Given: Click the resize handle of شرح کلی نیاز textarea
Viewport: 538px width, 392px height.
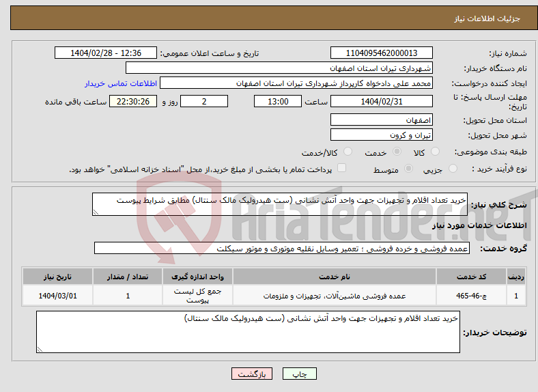Looking at the screenshot, I should [x=96, y=212].
